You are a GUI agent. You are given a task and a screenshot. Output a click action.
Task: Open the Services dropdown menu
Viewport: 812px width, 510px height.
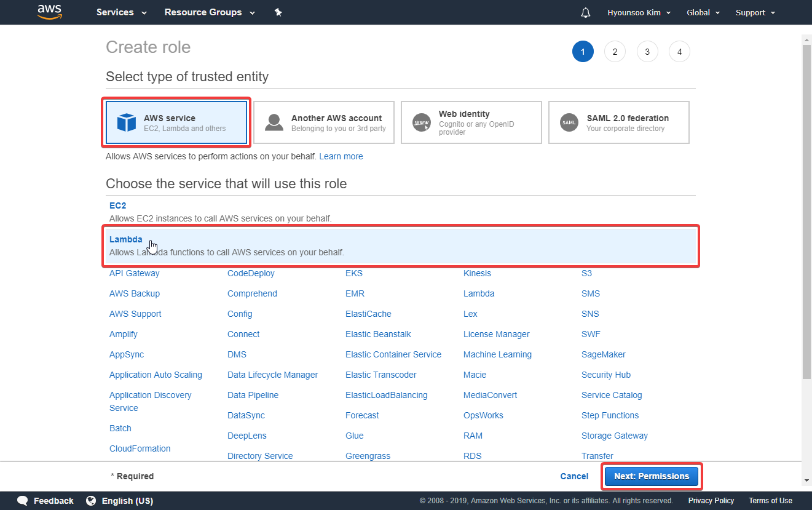[x=122, y=12]
